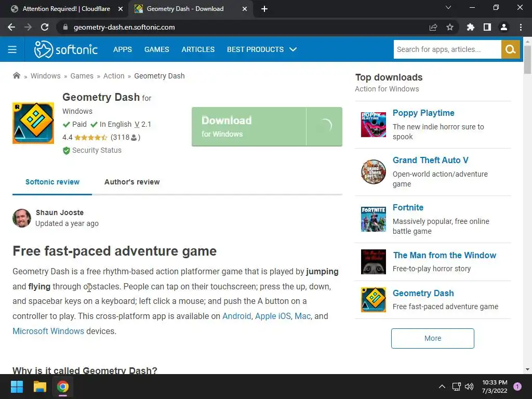Click the Softonic logo

coord(66,49)
